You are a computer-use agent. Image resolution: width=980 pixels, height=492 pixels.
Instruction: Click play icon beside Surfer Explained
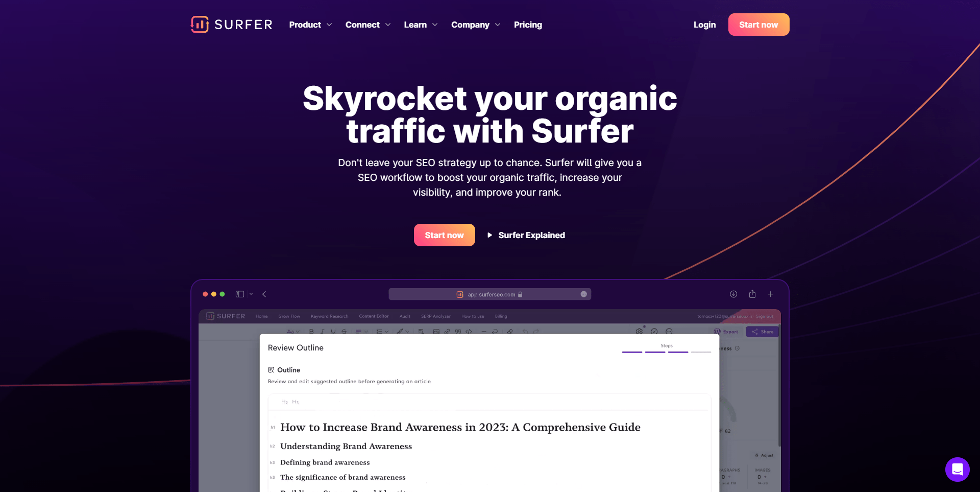pos(489,235)
